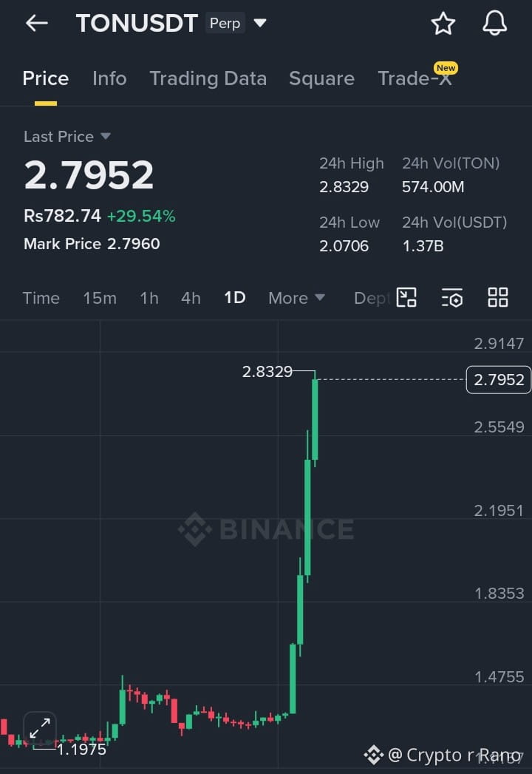The width and height of the screenshot is (532, 774).
Task: Select the Time line chart option
Action: (41, 298)
